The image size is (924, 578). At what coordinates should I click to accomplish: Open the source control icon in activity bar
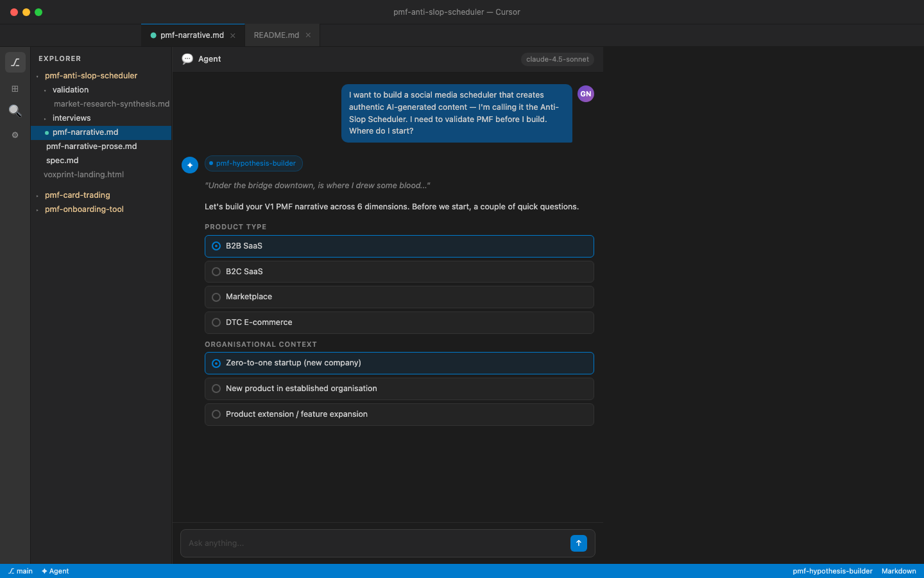click(15, 62)
